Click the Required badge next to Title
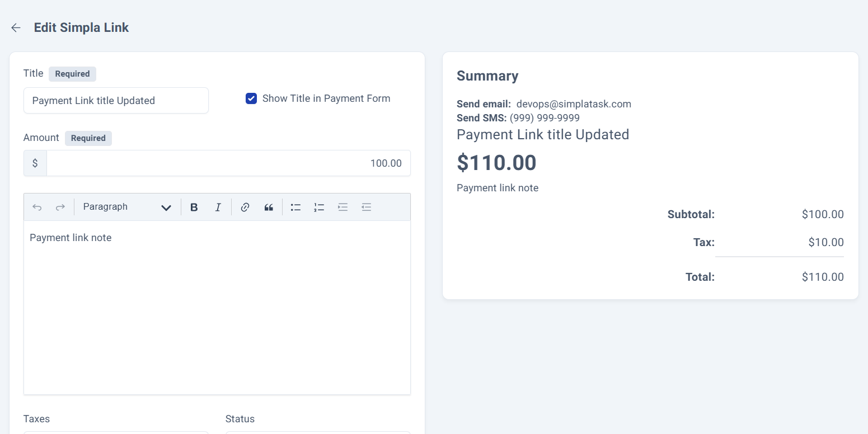 pos(72,74)
